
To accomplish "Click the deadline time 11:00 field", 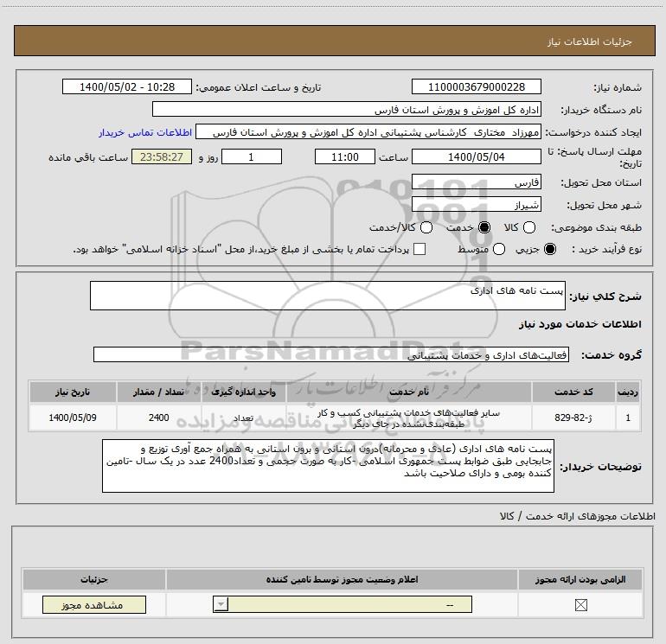I will pos(345,156).
